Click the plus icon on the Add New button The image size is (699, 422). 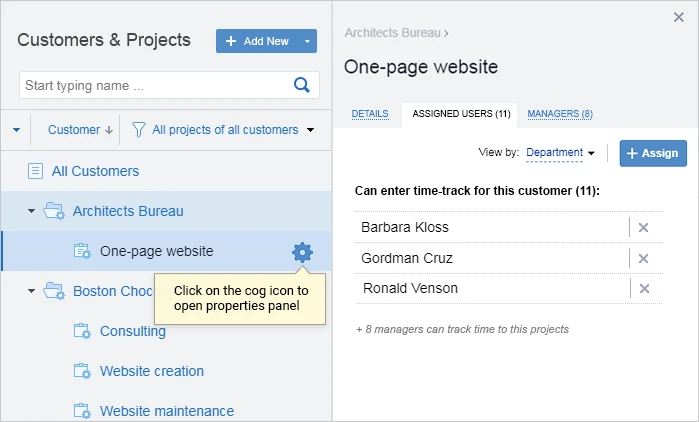(x=230, y=41)
